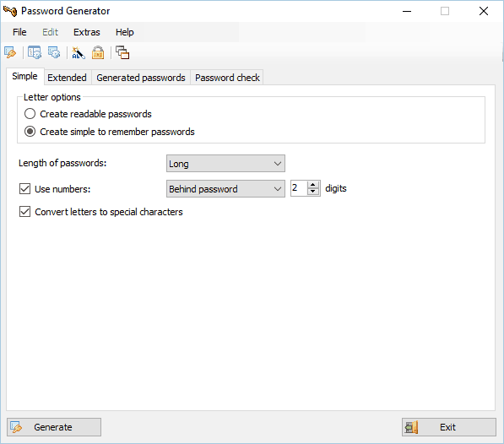Switch to the Generated passwords tab
The image size is (504, 444).
tap(141, 78)
